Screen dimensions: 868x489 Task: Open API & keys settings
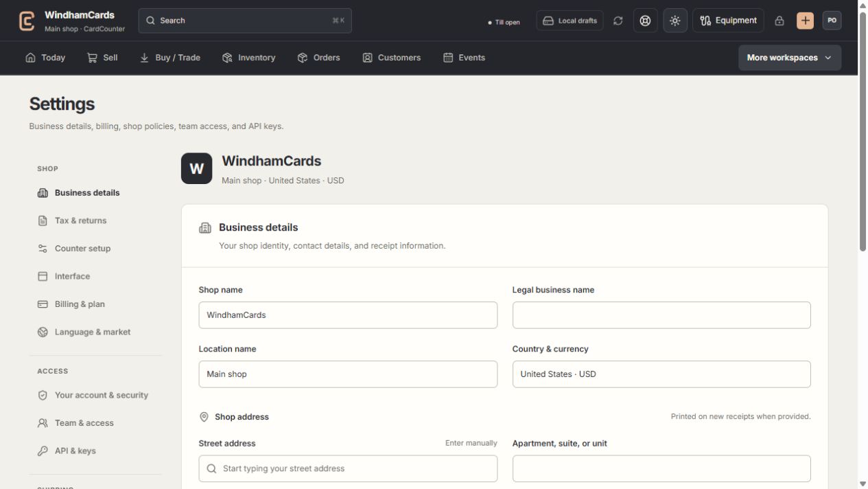pos(95,451)
